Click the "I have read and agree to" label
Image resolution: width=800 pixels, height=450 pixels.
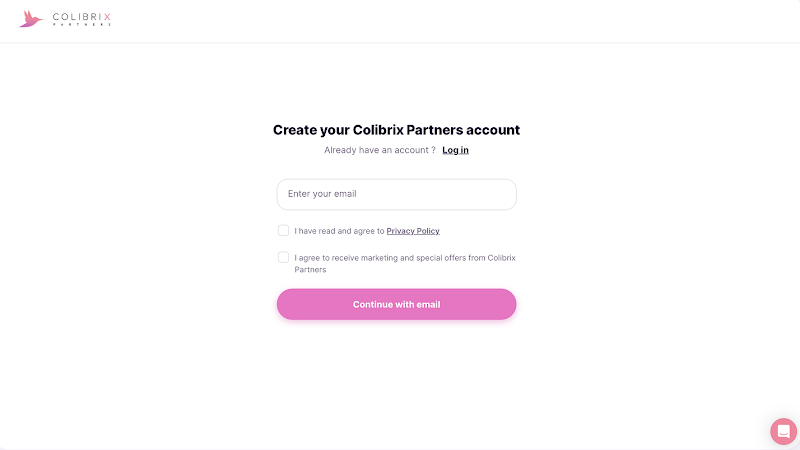click(x=340, y=231)
